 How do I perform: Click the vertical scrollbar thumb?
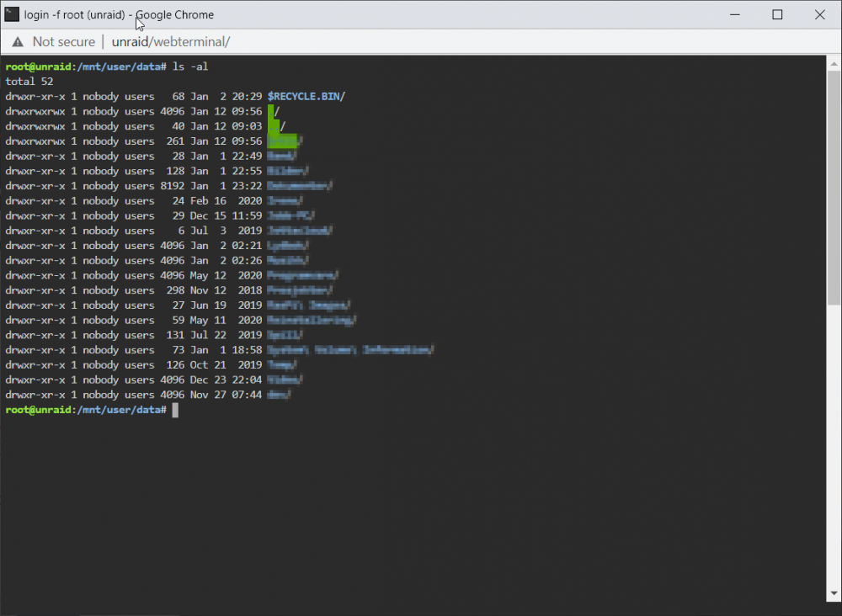coord(834,188)
